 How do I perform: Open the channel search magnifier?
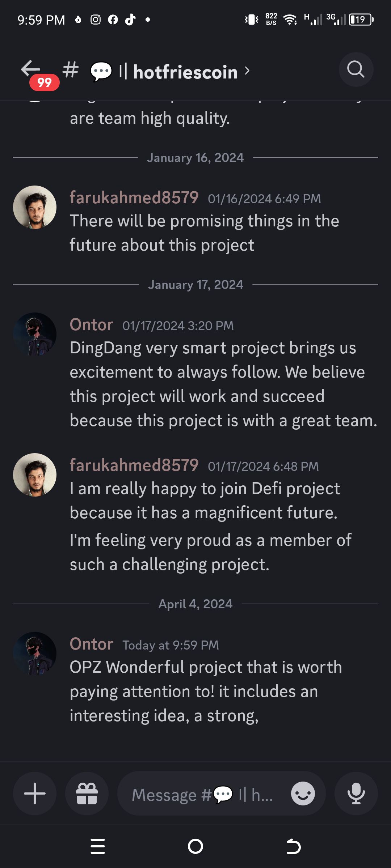coord(356,69)
